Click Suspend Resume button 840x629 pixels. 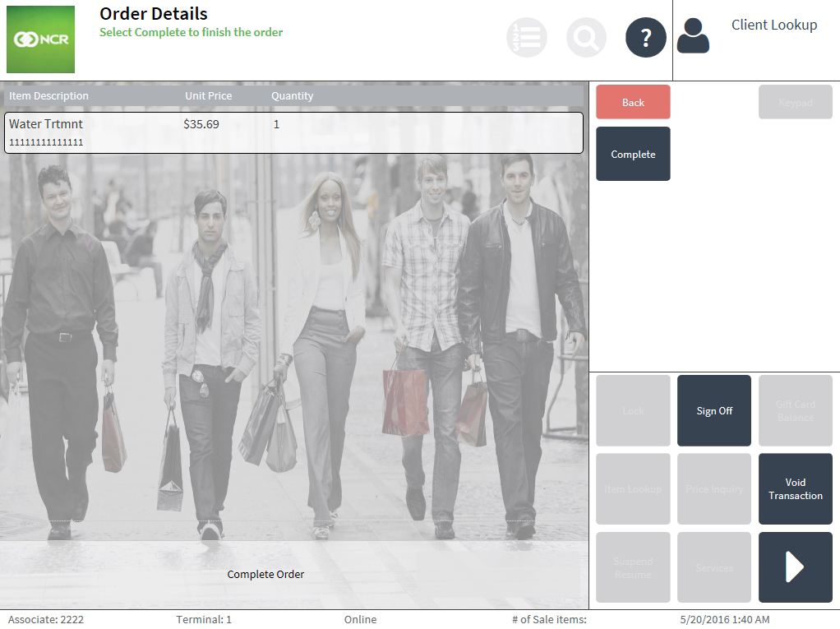click(633, 567)
